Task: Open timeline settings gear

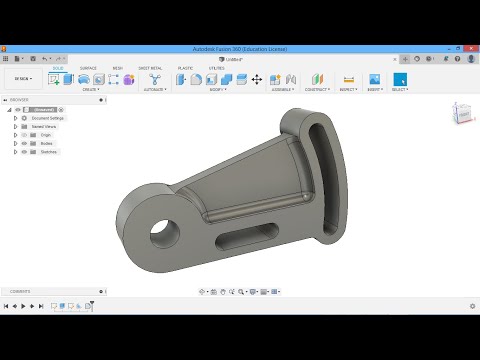Action: (472, 306)
